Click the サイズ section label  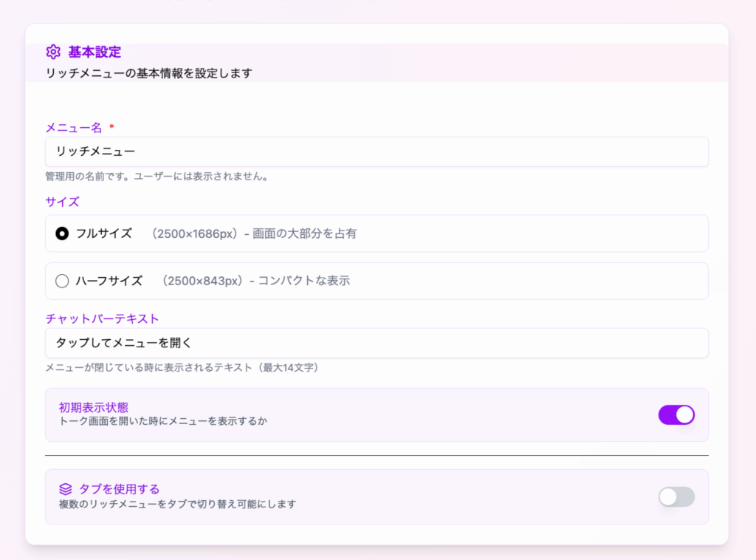click(x=62, y=202)
